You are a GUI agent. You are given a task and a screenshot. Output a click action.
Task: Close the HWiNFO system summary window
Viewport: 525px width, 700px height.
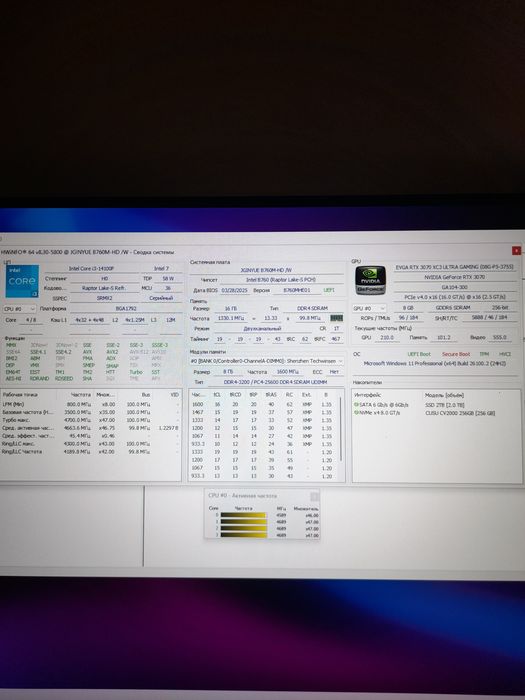point(516,251)
